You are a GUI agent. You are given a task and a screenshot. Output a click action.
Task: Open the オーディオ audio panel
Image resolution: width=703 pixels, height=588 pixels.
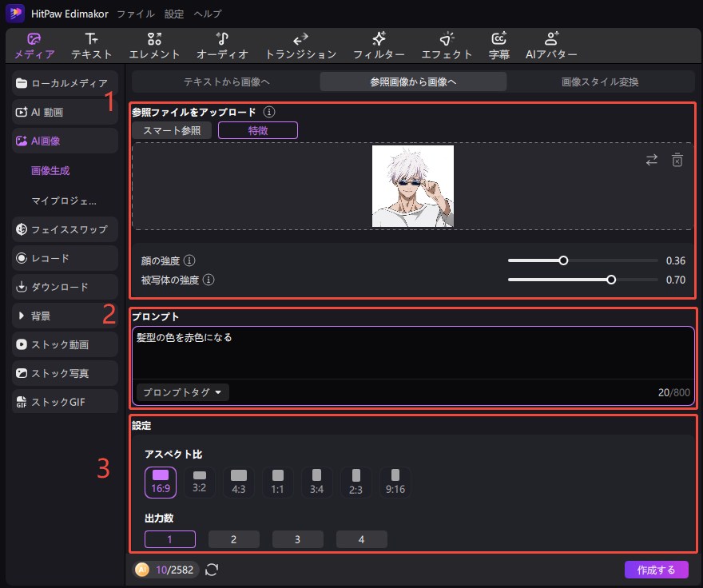tap(222, 46)
